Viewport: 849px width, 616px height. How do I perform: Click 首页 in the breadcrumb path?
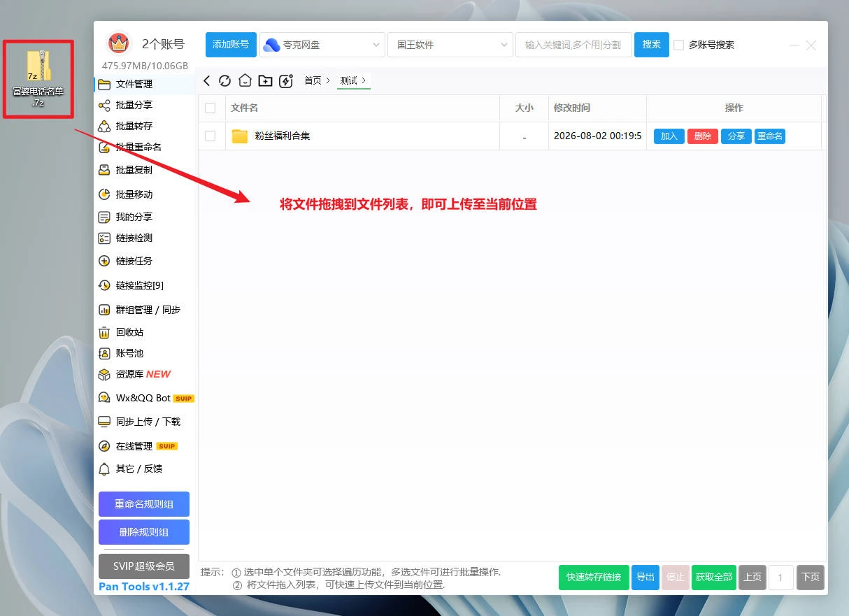coord(313,81)
